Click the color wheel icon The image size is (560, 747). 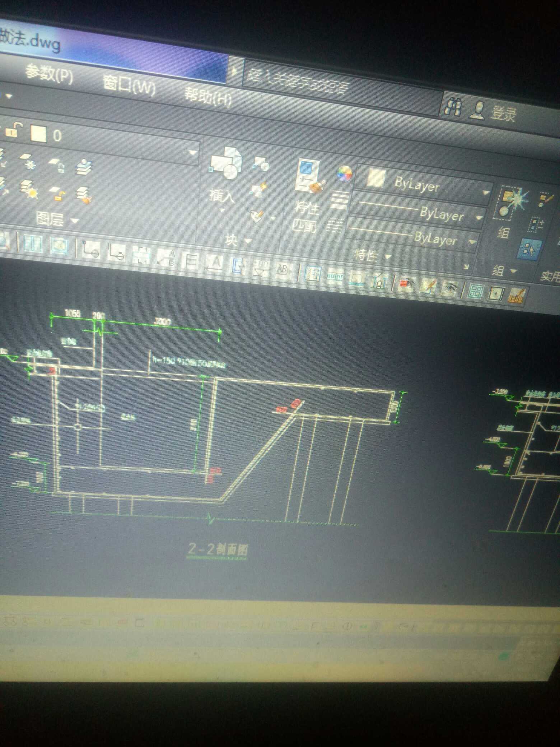pos(344,174)
